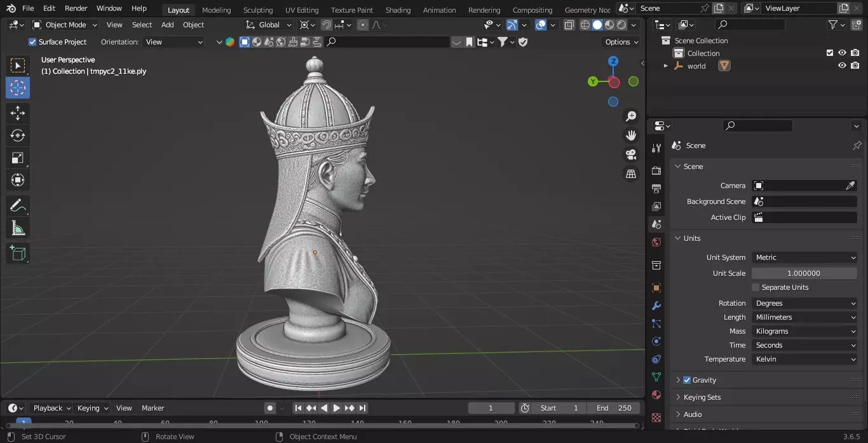868x443 pixels.
Task: Select the Add Cube tool
Action: 18,254
